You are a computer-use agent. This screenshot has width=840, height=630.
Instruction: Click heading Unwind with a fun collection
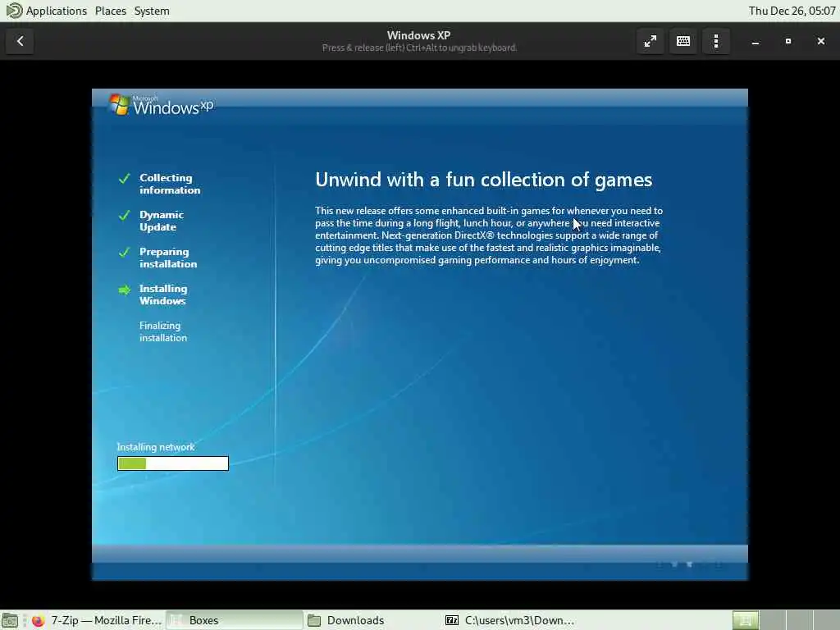[483, 180]
